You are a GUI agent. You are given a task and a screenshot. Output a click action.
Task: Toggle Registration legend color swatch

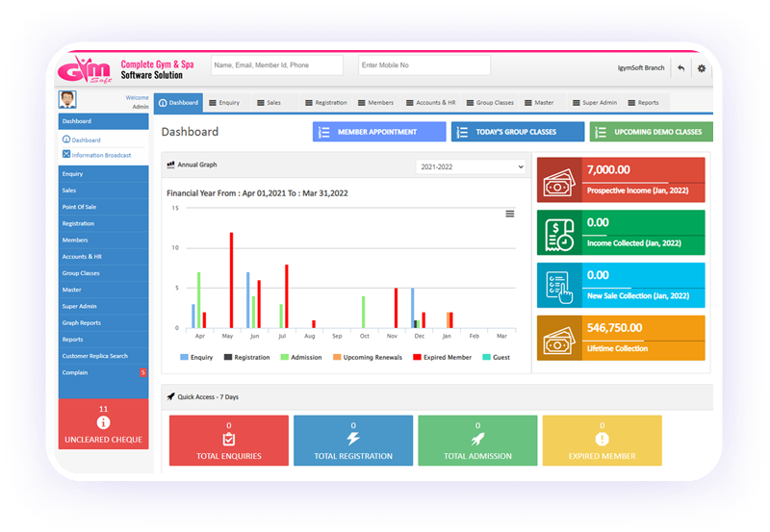228,357
